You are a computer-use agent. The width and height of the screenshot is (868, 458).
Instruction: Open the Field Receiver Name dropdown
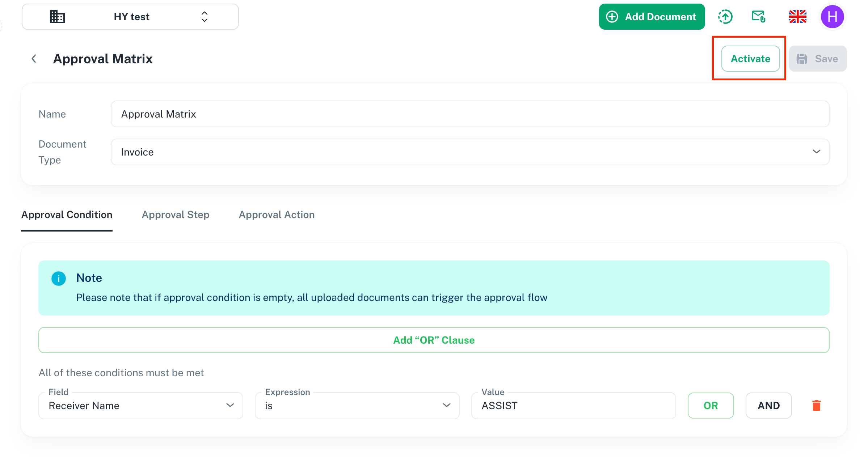[x=141, y=406]
